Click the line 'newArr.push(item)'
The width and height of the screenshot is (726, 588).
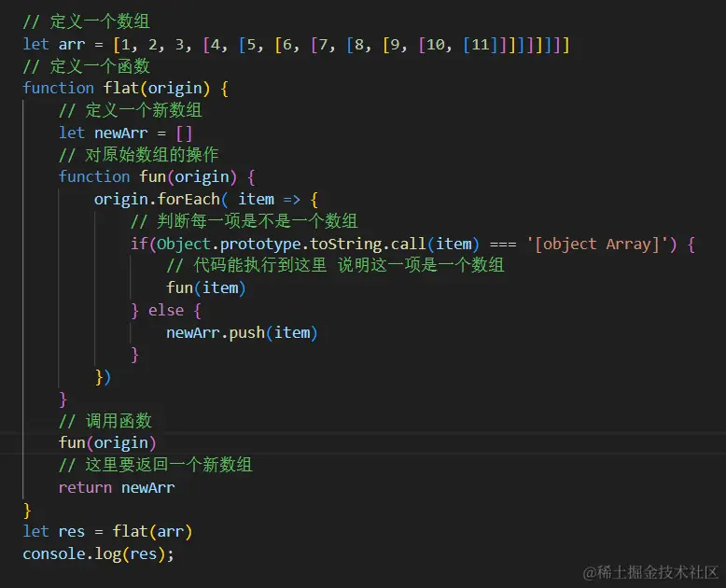pyautogui.click(x=242, y=332)
